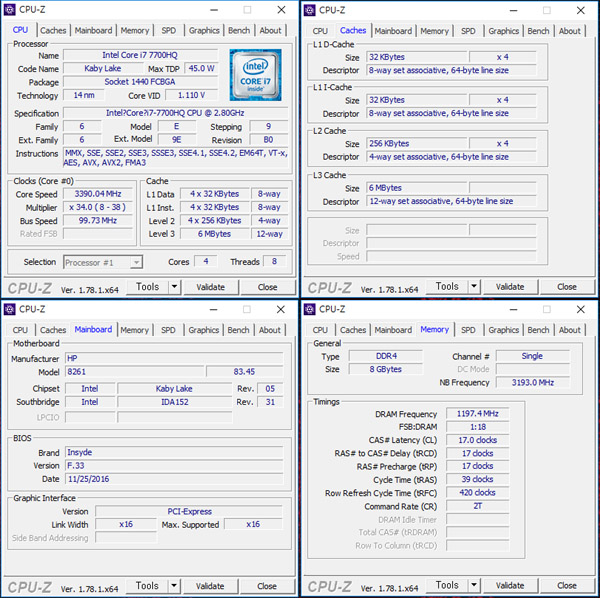Click the Graphic Interface version PCI-Express
The height and width of the screenshot is (598, 600).
(x=189, y=512)
